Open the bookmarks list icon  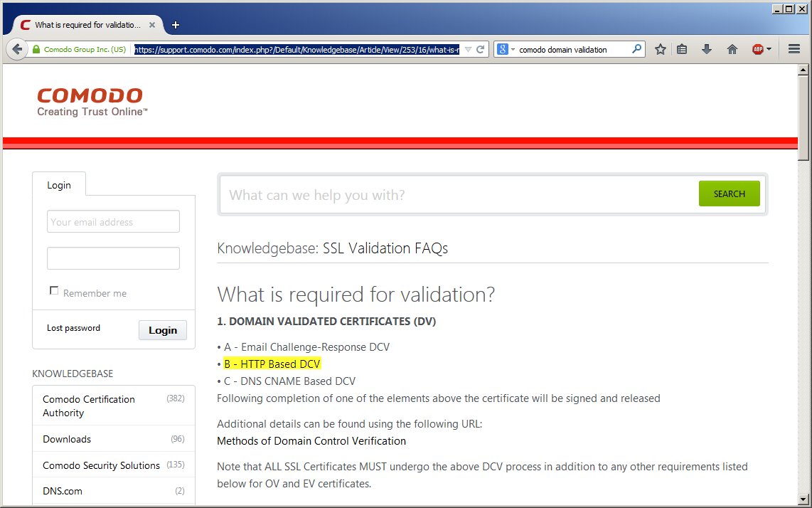coord(682,49)
